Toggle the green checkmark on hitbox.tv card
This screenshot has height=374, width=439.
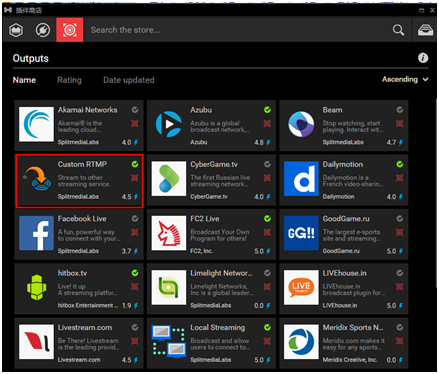point(135,273)
